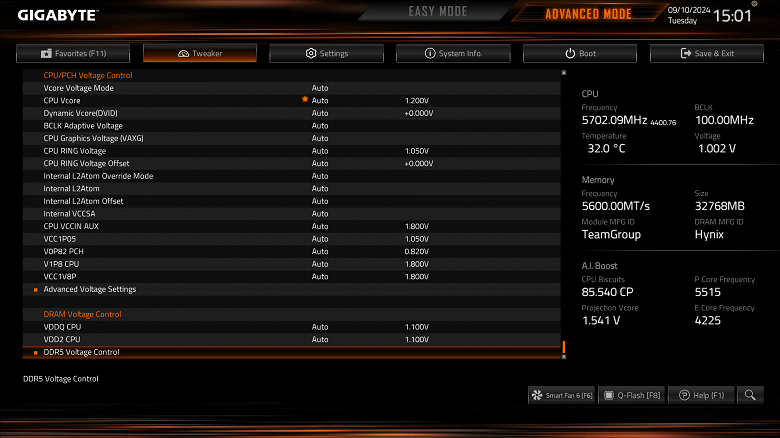Open the Favorites (F11) tab
Screen dimensions: 780x438
(73, 53)
